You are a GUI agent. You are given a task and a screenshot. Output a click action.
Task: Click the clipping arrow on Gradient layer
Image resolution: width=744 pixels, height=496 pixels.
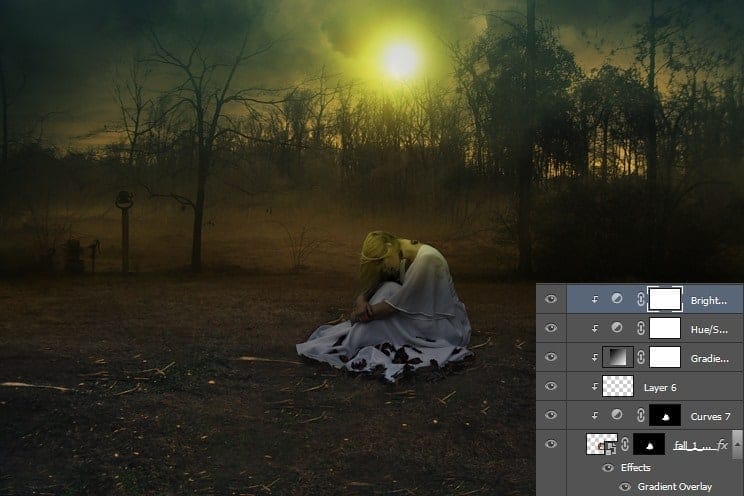click(x=595, y=358)
